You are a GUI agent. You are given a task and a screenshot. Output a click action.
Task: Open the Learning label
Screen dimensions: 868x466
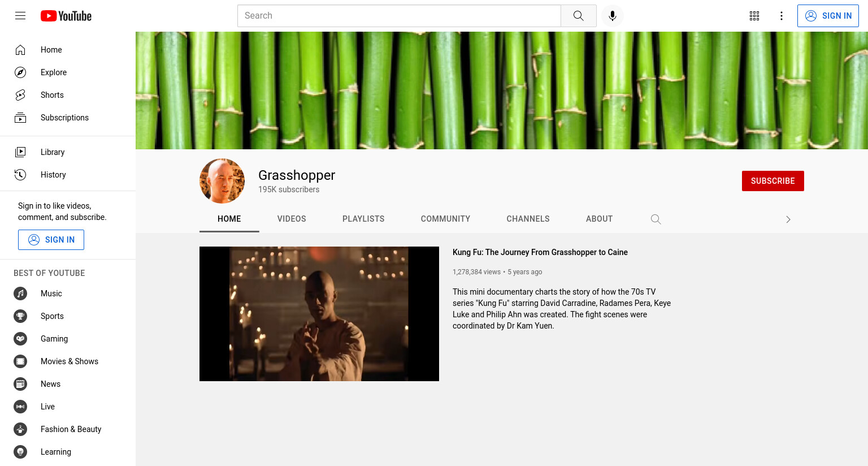[x=56, y=452]
